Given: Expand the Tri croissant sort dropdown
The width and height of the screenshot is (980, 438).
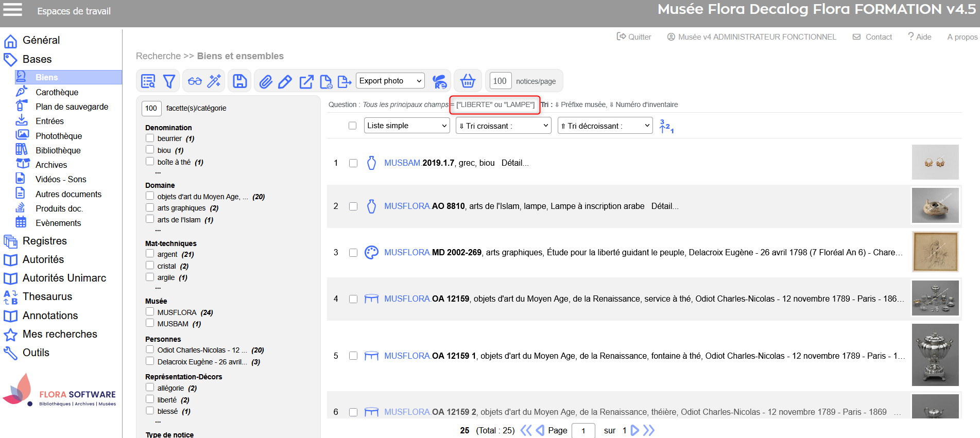Looking at the screenshot, I should tap(503, 126).
